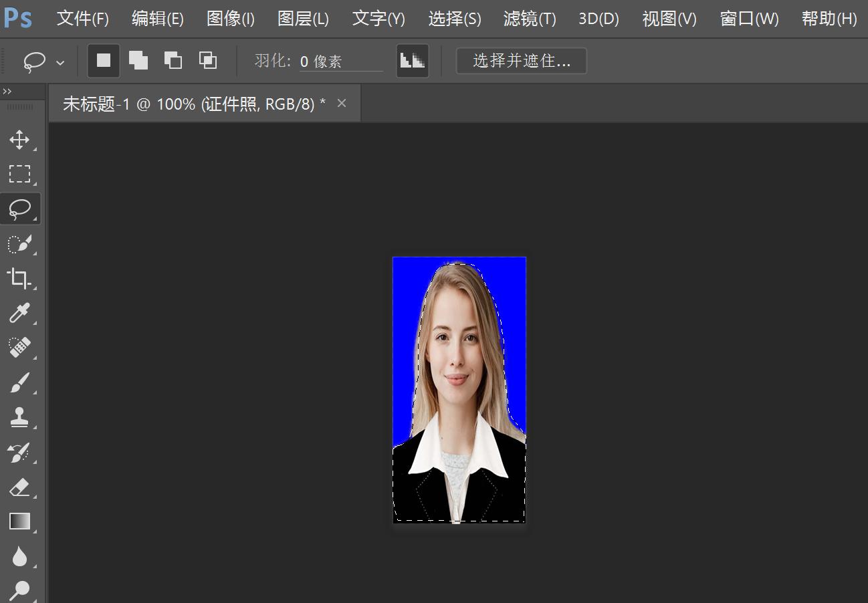Select the Clone Stamp tool
868x603 pixels.
click(x=20, y=418)
